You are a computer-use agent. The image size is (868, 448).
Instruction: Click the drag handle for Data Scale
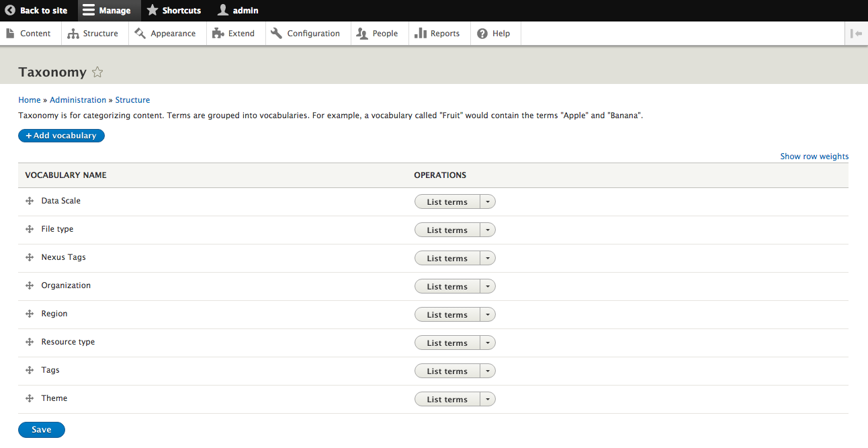(30, 201)
